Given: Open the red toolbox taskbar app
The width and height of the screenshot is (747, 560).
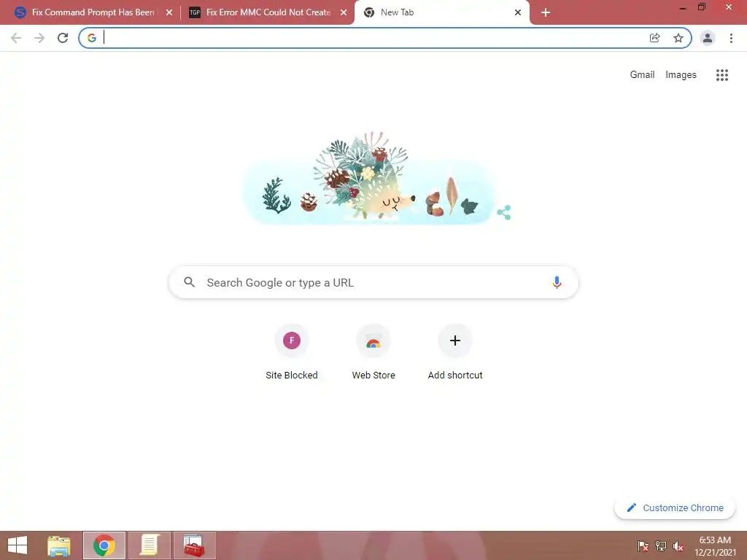Looking at the screenshot, I should click(194, 545).
